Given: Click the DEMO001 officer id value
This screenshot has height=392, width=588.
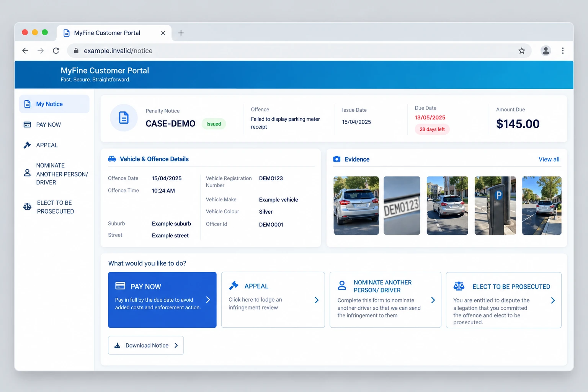Looking at the screenshot, I should 271,225.
